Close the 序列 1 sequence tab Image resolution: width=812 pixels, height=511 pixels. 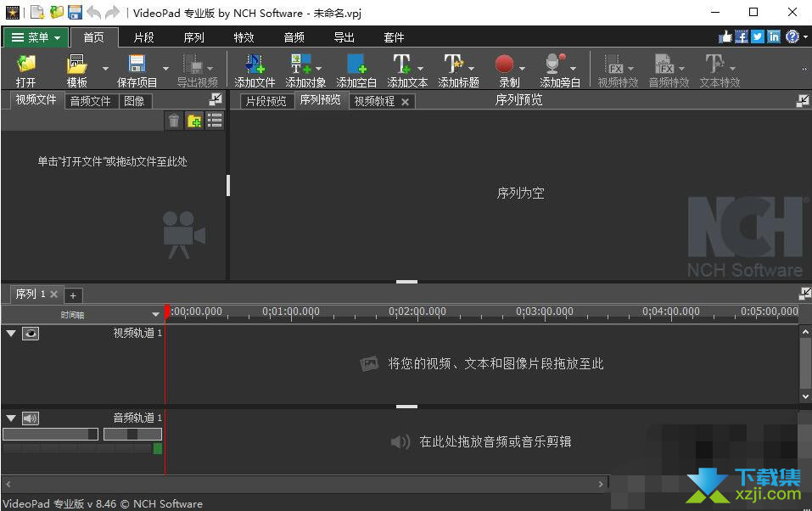(x=53, y=294)
